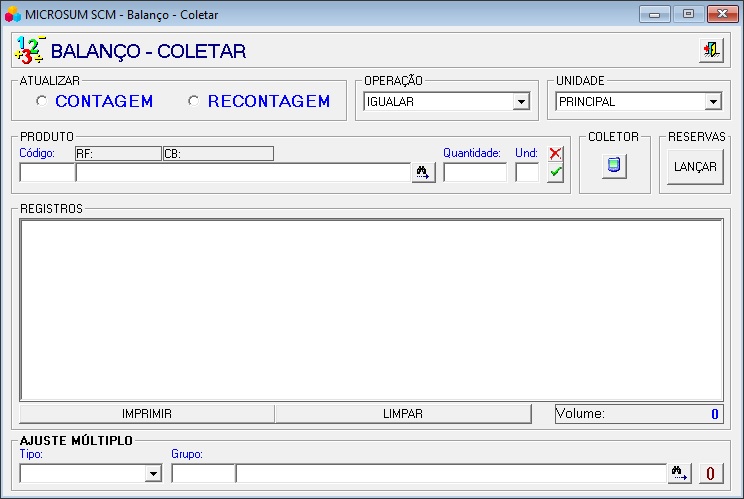Viewport: 744px width, 499px height.
Task: Click the product description input field
Action: coord(243,172)
